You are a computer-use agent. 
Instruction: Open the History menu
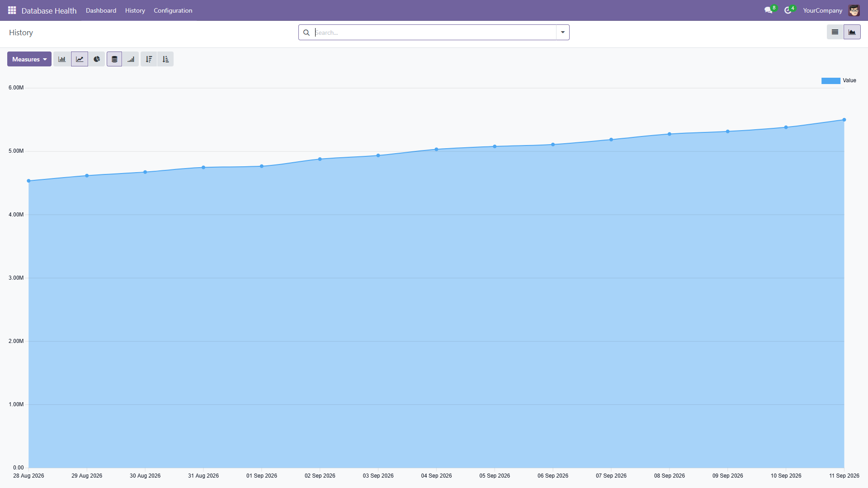point(135,10)
